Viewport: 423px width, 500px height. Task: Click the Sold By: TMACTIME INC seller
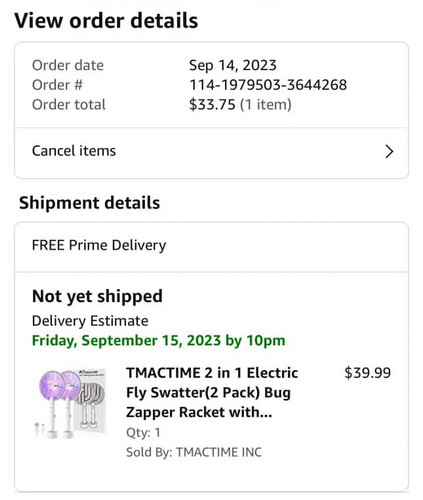(x=194, y=452)
